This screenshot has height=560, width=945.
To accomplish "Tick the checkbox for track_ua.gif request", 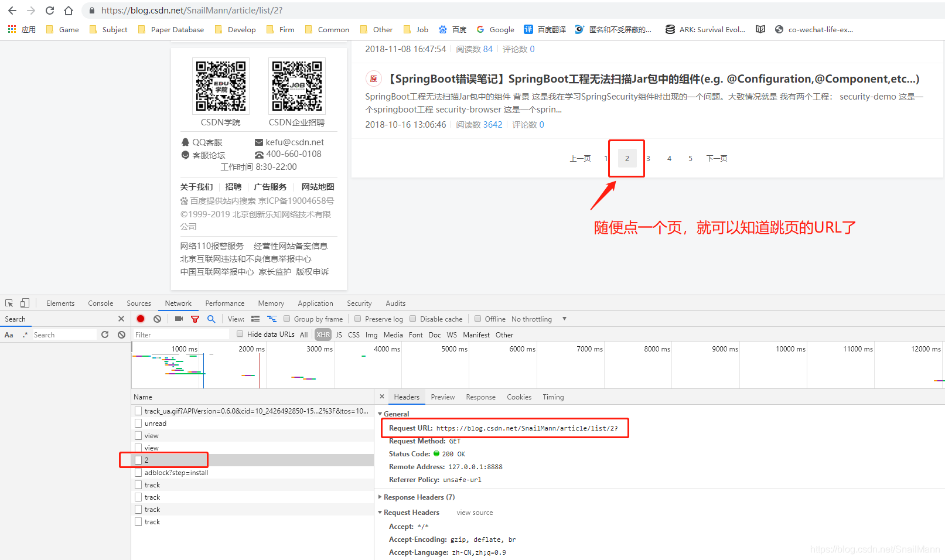I will [x=138, y=411].
